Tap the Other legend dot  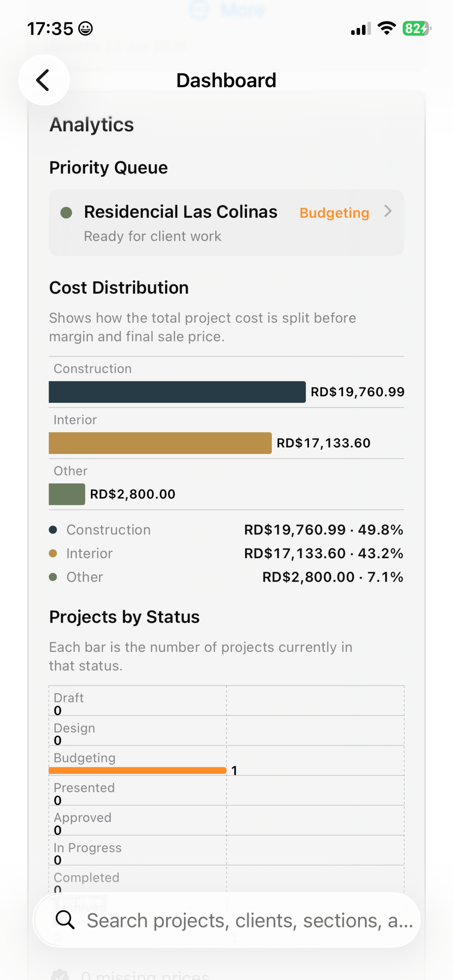[53, 577]
